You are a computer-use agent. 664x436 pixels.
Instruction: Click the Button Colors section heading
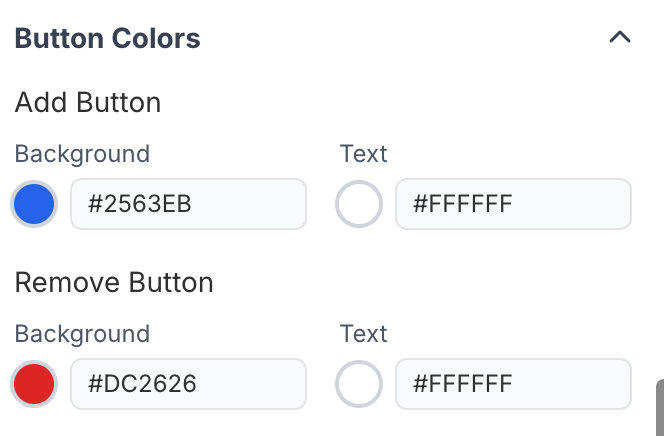point(108,39)
